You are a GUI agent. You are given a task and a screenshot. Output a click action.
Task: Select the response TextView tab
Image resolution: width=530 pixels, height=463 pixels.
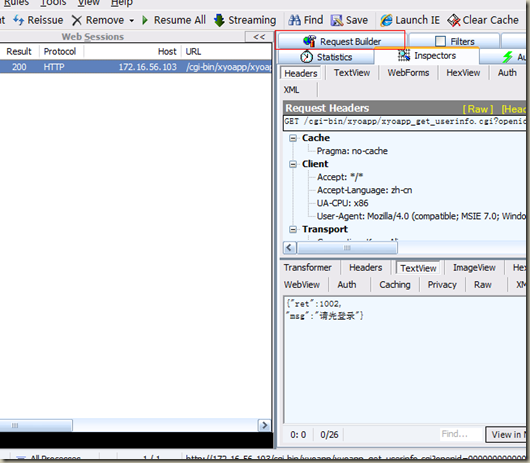coord(418,268)
